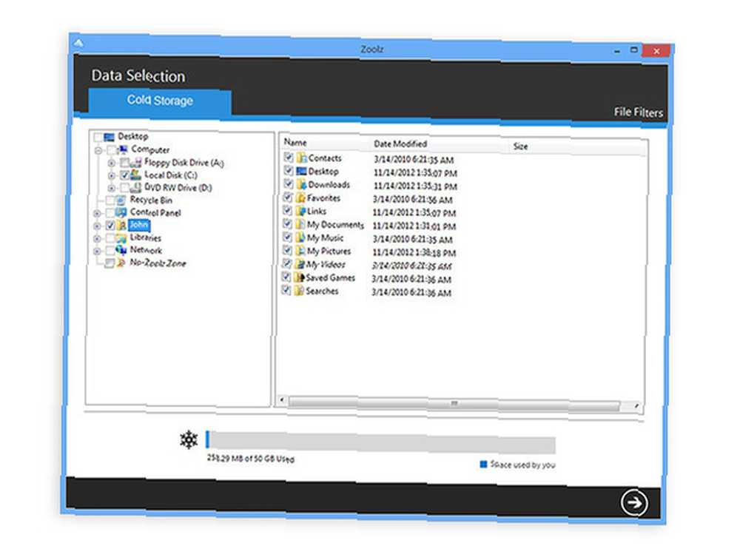
Task: Click the Local Disk (C:) drive icon
Action: pyautogui.click(x=136, y=175)
